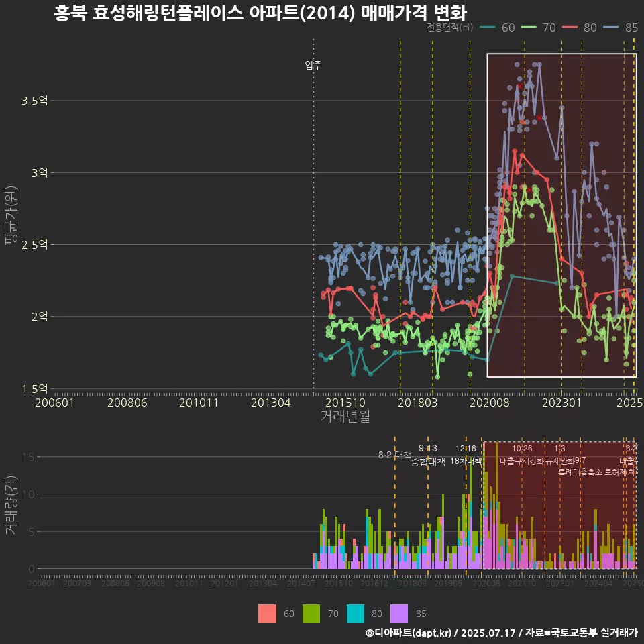Image resolution: width=644 pixels, height=644 pixels.
Task: Click the 15 volume axis label
Action: coord(28,457)
